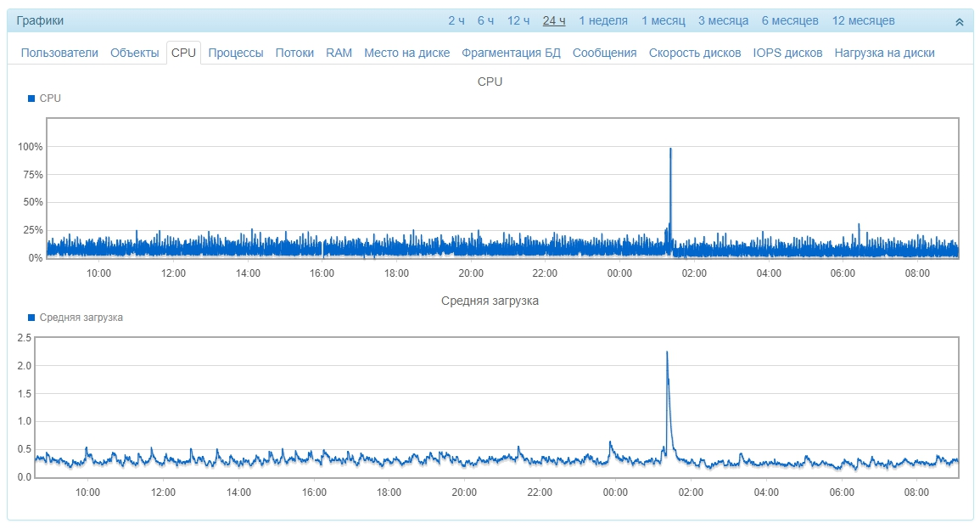Open the Объекты tab

click(x=134, y=53)
